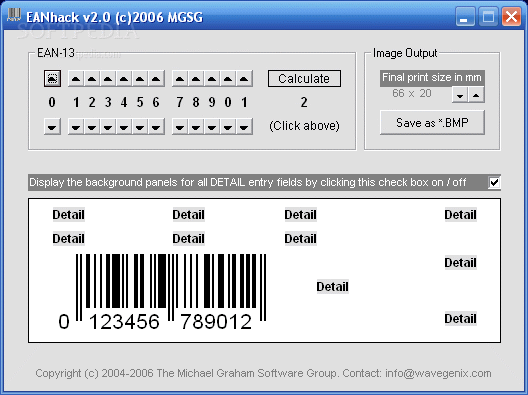528x395 pixels.
Task: Click down arrow below digit 4
Action: [124, 127]
